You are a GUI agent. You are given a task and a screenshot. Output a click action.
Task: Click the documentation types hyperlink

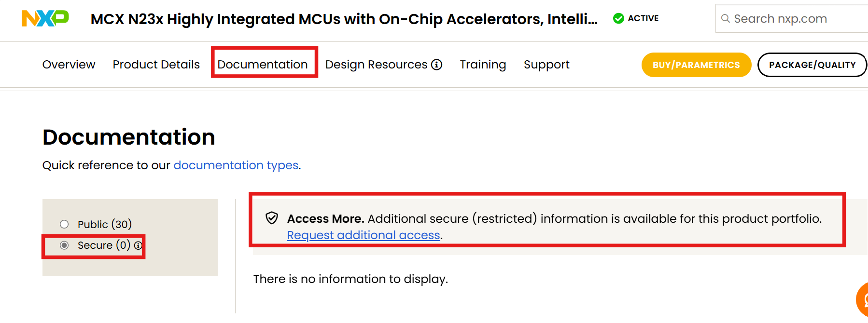point(236,165)
